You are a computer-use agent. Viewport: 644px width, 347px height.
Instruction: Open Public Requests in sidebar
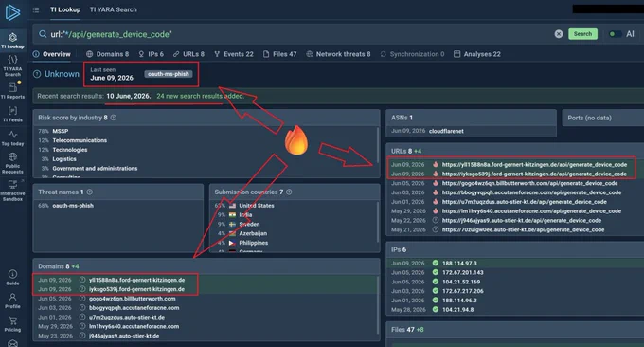(x=12, y=163)
